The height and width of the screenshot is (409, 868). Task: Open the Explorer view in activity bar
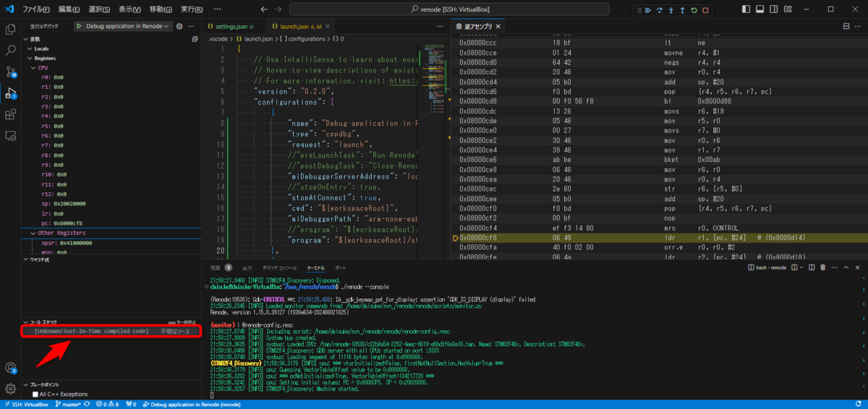point(11,30)
